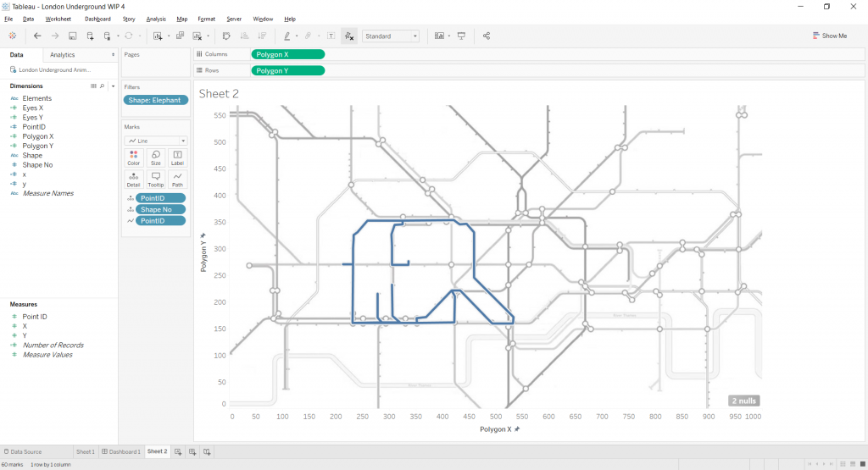
Task: Select the Eyes X dimension field
Action: pos(32,108)
